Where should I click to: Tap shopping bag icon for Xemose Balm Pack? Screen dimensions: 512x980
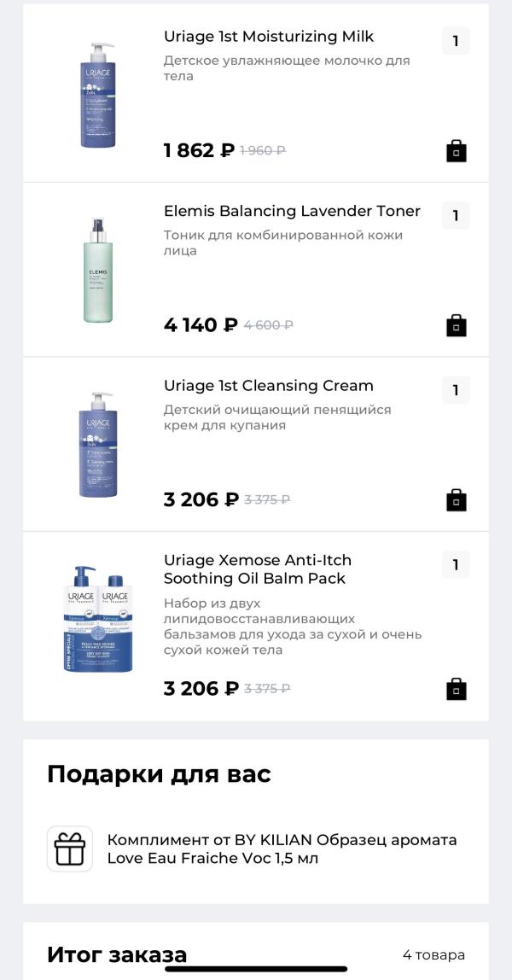click(457, 689)
